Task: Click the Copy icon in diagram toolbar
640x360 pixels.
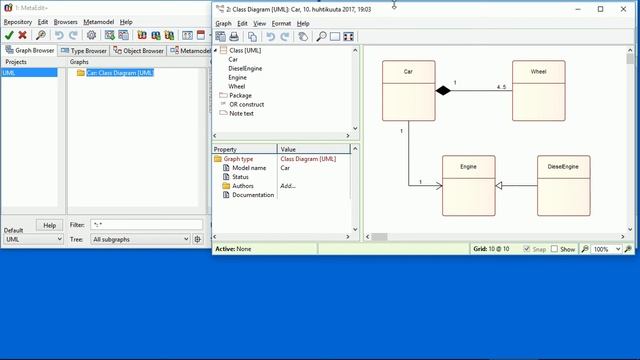Action: click(x=252, y=37)
